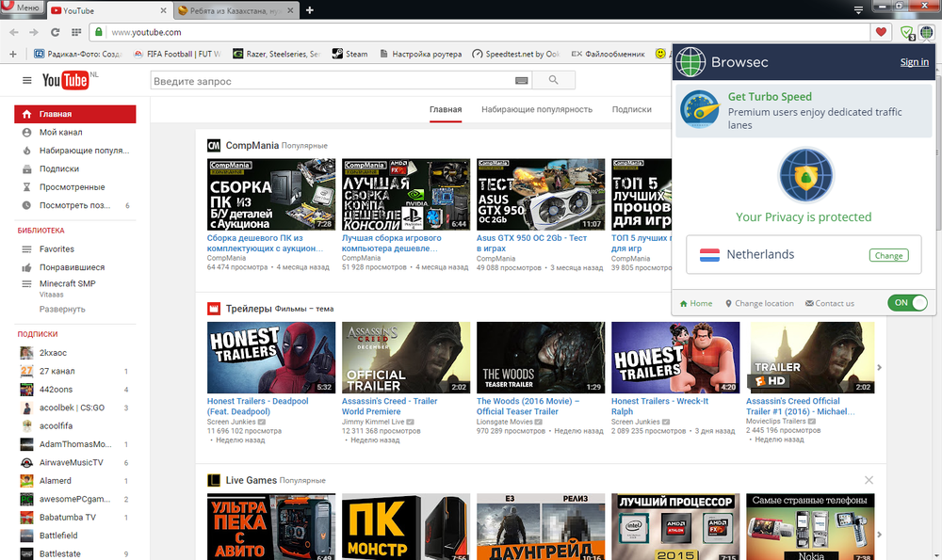Open the Радикал-Фото bookmark
942x560 pixels.
(x=78, y=54)
